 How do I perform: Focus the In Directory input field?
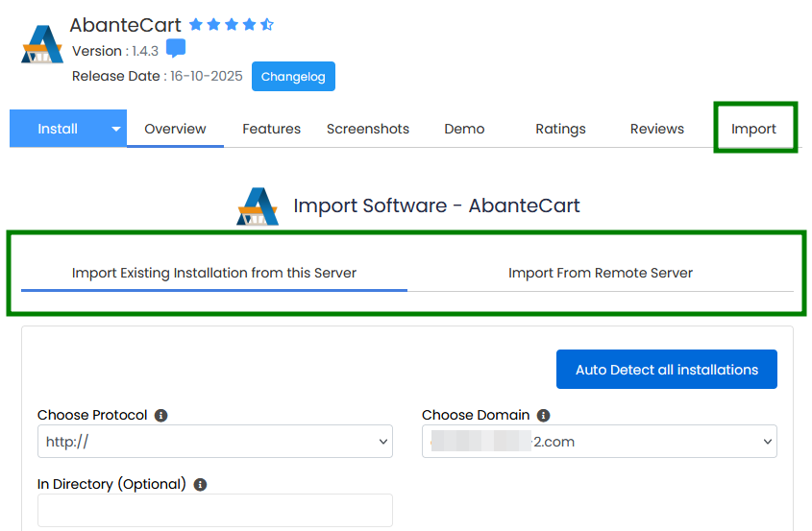pos(215,510)
